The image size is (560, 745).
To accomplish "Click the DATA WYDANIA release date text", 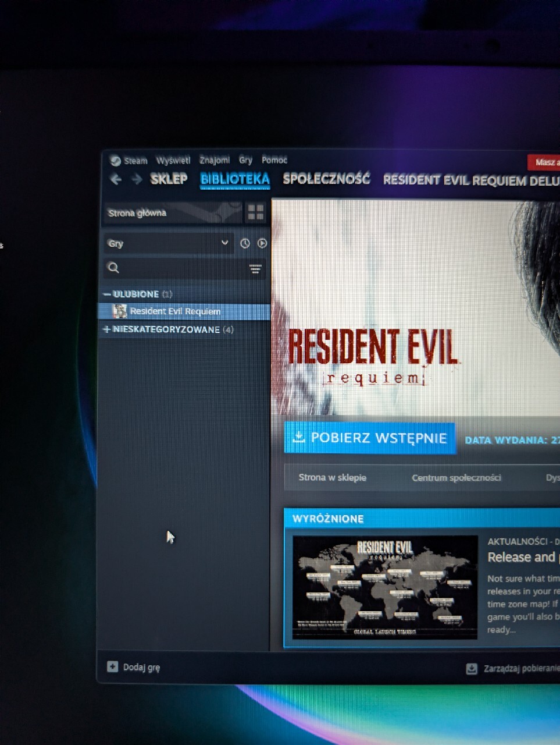I will [x=512, y=440].
